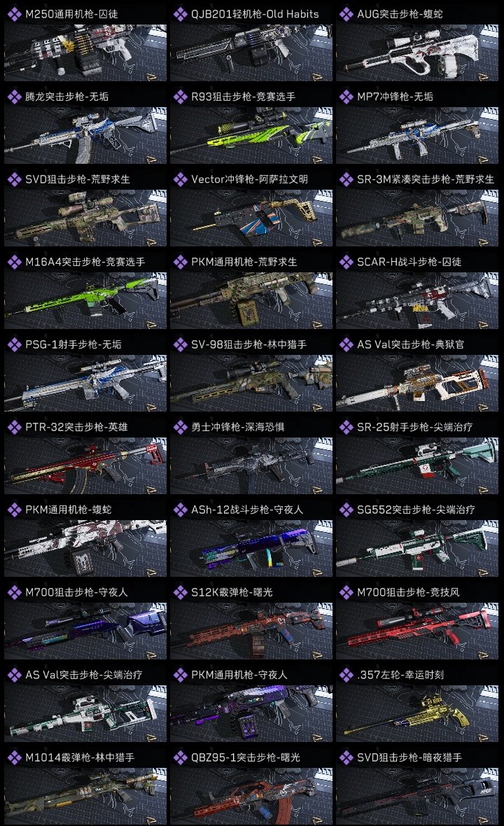
Task: Select the red M700狙击步枪-竞技风 rifle image
Action: (417, 631)
